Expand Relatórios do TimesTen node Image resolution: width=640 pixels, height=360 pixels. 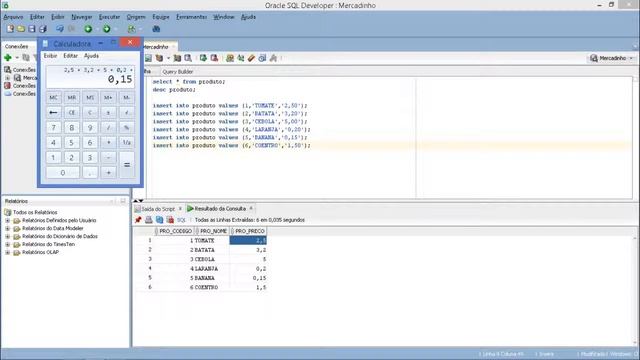click(7, 244)
